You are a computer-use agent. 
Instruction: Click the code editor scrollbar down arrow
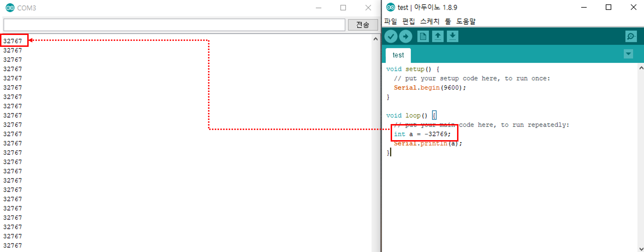[641, 249]
